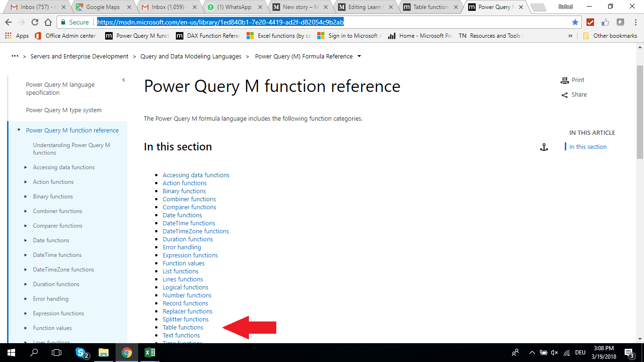The image size is (644, 362).
Task: Open the Table functions link
Action: (x=182, y=327)
